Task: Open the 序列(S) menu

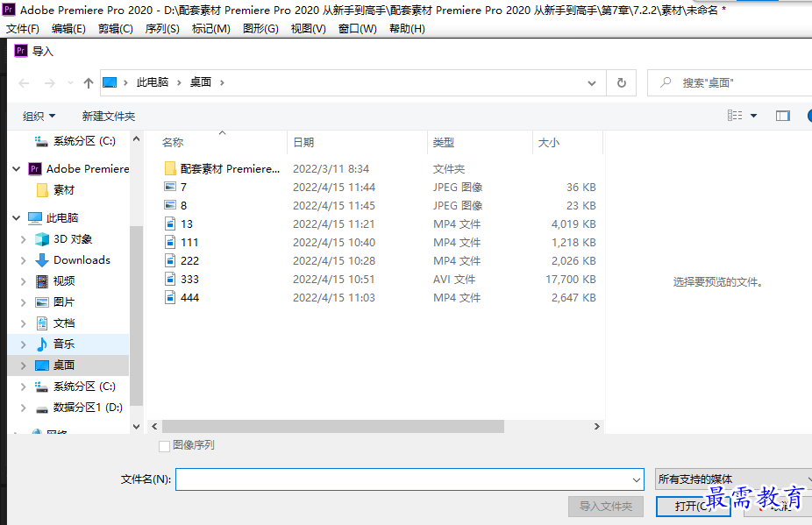Action: 162,28
